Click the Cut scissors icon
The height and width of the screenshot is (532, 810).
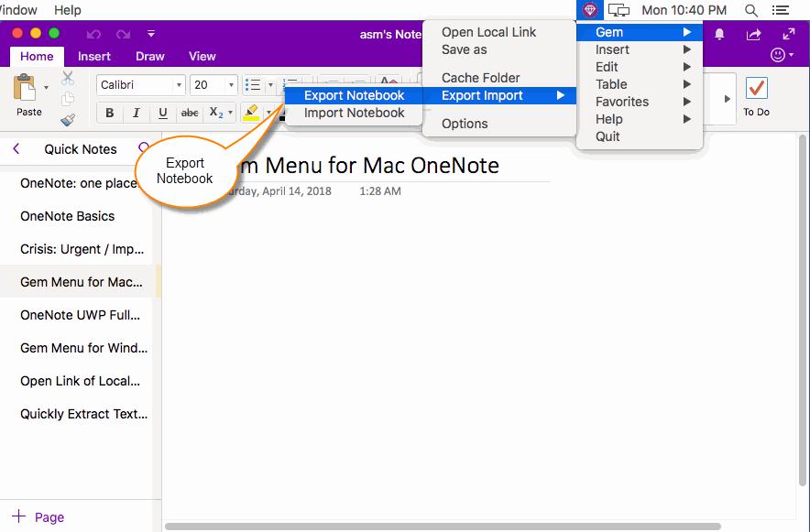(68, 79)
